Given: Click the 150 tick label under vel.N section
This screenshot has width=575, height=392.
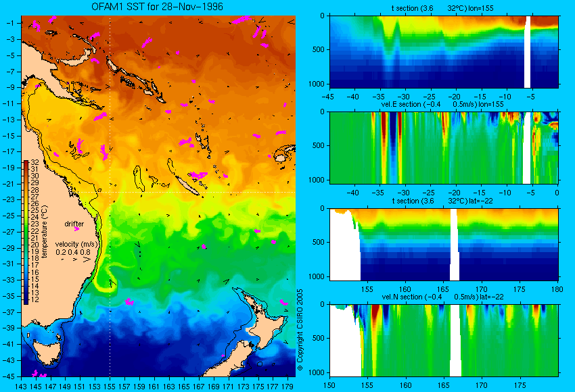Looking at the screenshot, I should [329, 385].
